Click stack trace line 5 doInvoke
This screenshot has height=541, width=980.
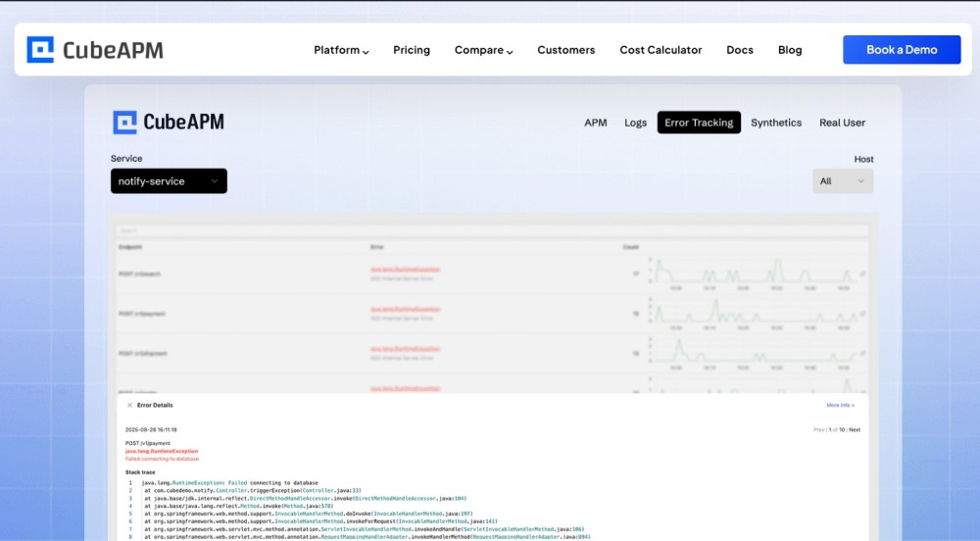click(x=308, y=514)
